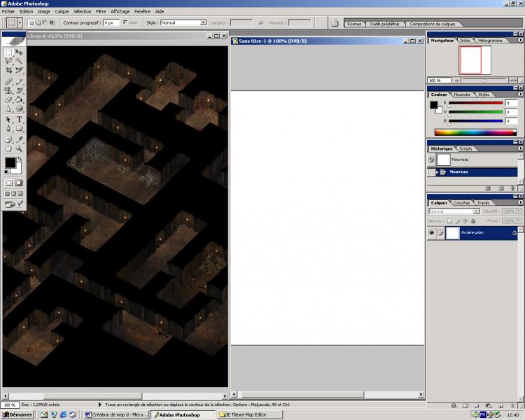Toggle lock all padlock in Calques panel
The width and height of the screenshot is (525, 420).
473,221
